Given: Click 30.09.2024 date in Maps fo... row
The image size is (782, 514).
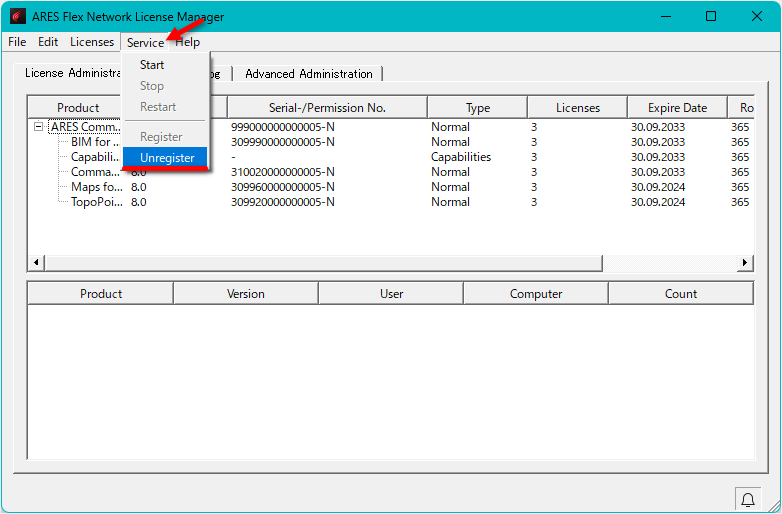Looking at the screenshot, I should coord(658,187).
